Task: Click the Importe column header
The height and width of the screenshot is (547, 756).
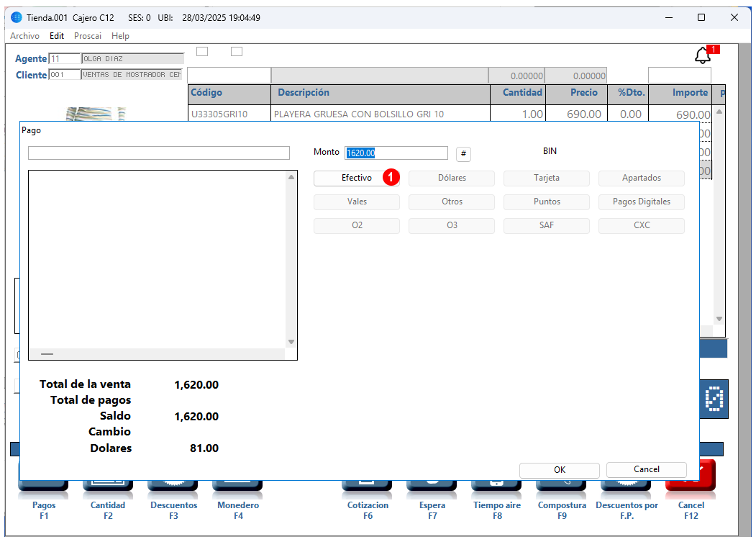Action: [680, 94]
